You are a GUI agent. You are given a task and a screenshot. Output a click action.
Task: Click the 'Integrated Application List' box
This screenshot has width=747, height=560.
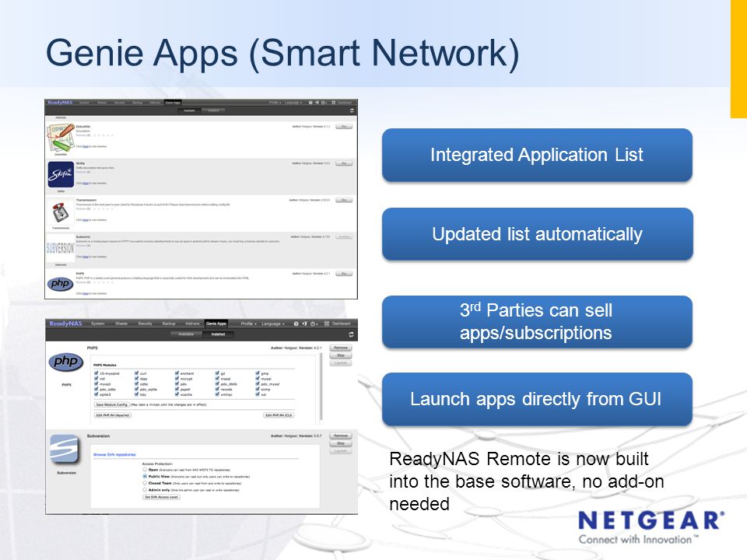tap(537, 156)
